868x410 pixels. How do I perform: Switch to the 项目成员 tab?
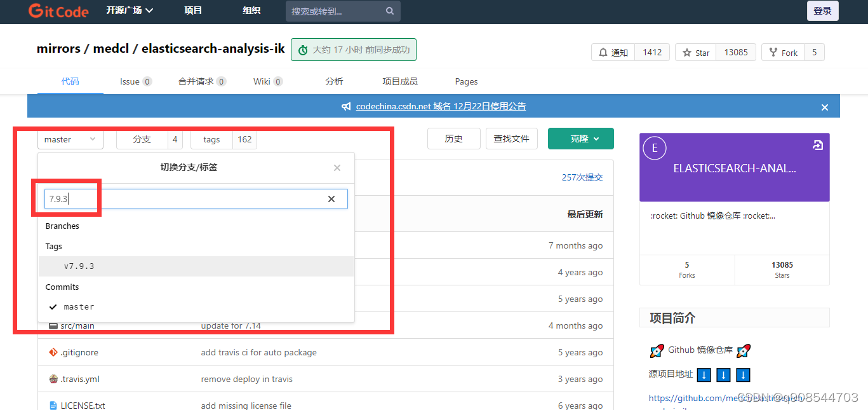coord(400,81)
